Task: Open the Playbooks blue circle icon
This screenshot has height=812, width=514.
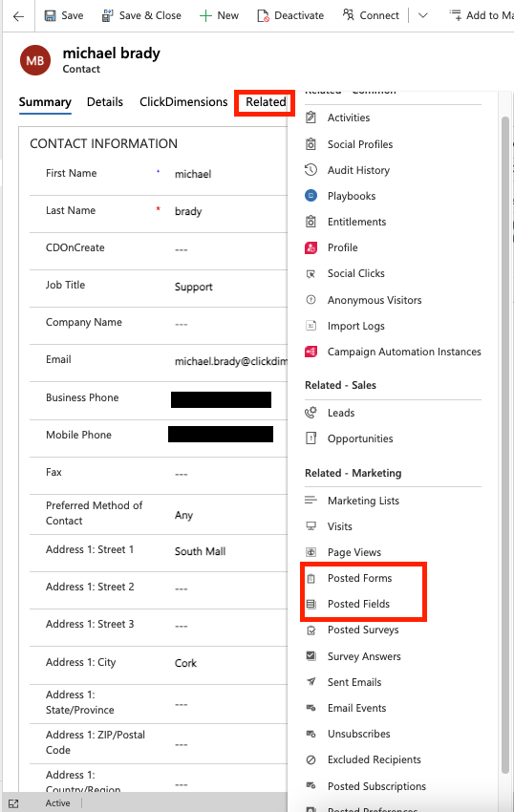Action: [311, 196]
